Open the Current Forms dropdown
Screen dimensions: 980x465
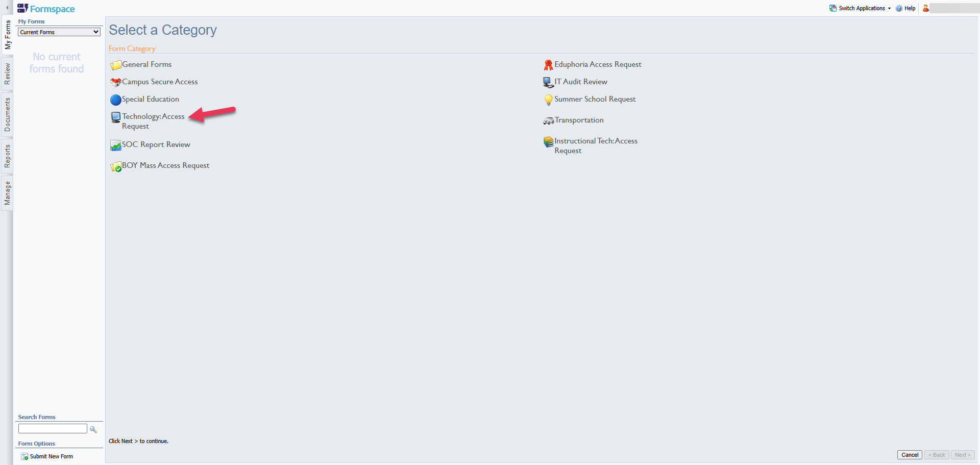pyautogui.click(x=59, y=32)
